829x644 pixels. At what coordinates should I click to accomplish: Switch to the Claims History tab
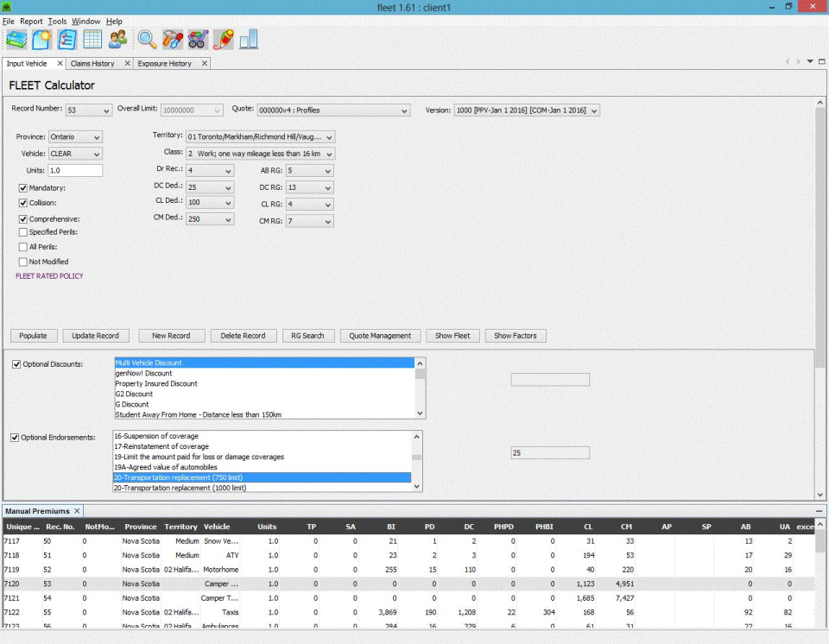click(92, 63)
